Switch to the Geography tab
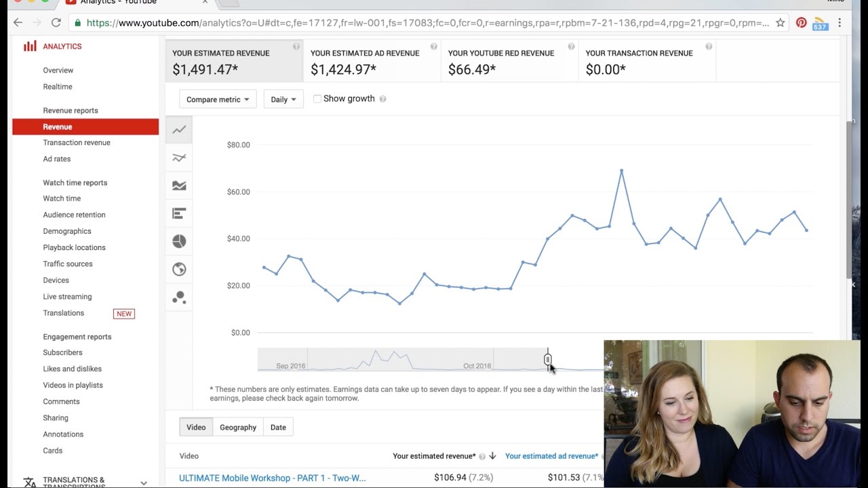 pos(238,427)
